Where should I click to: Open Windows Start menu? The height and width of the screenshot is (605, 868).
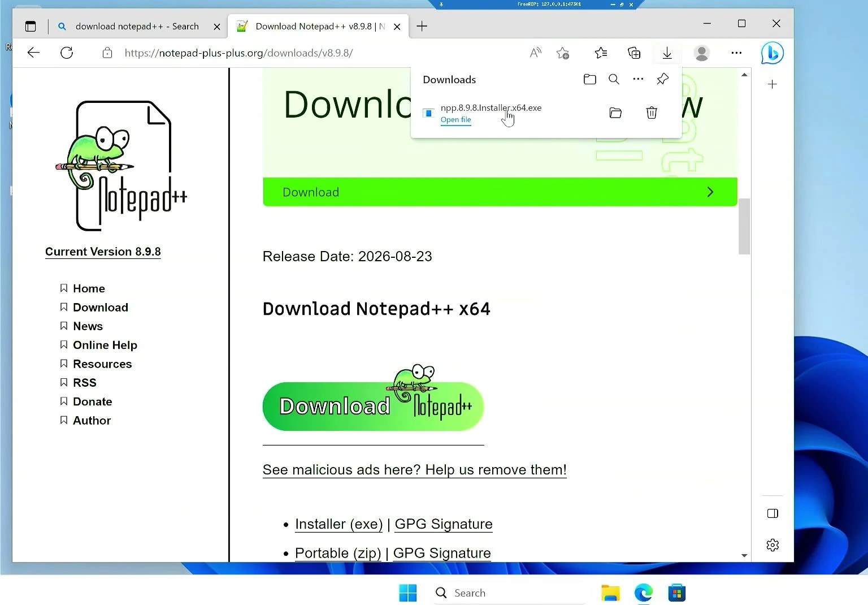point(407,593)
